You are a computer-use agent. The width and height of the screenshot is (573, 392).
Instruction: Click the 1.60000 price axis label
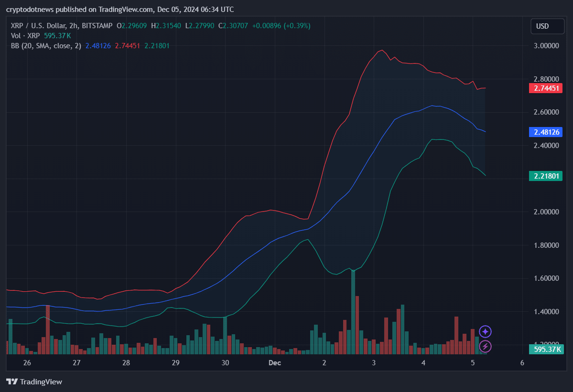546,278
